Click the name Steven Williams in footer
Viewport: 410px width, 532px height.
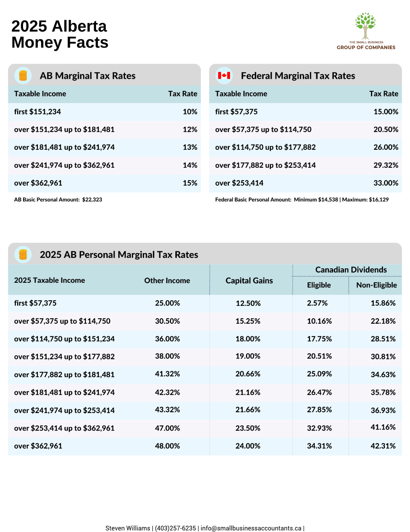(x=128, y=528)
